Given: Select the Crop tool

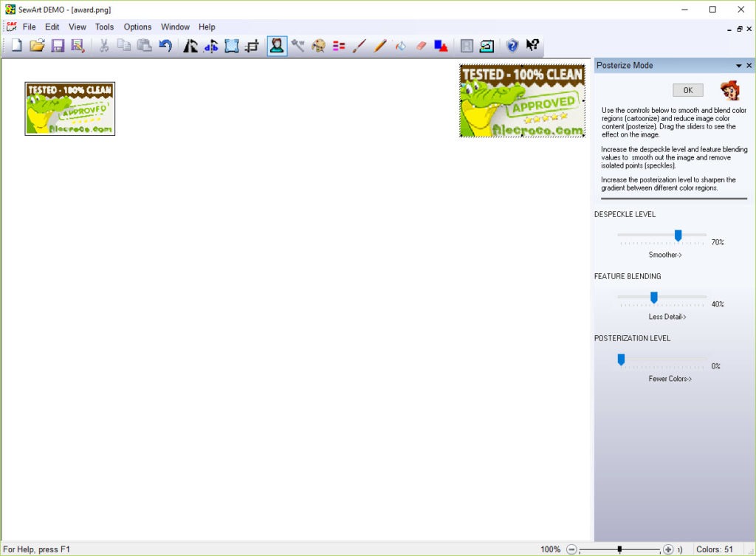Looking at the screenshot, I should click(x=252, y=46).
